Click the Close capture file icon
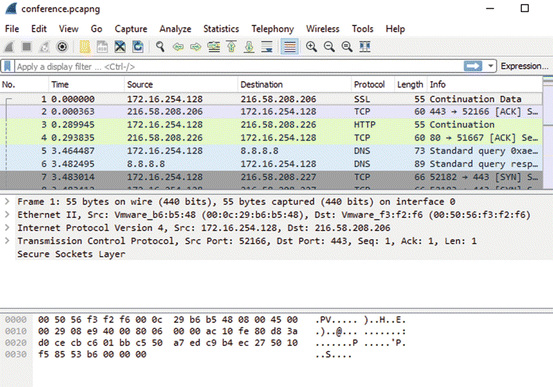This screenshot has height=387, width=553. [x=120, y=47]
